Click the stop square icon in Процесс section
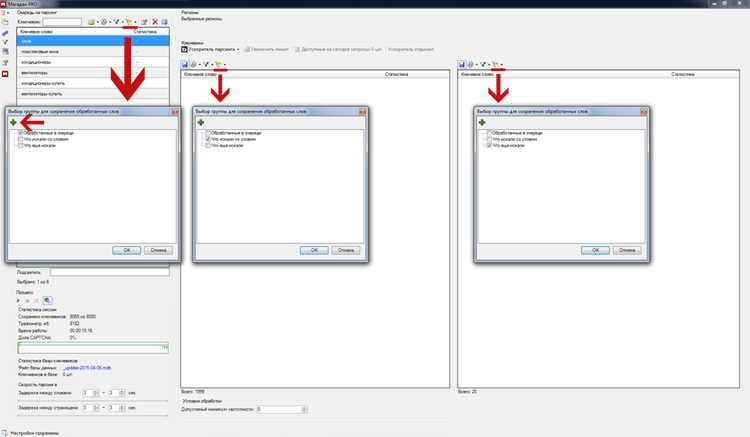Image resolution: width=750 pixels, height=437 pixels. [x=36, y=301]
